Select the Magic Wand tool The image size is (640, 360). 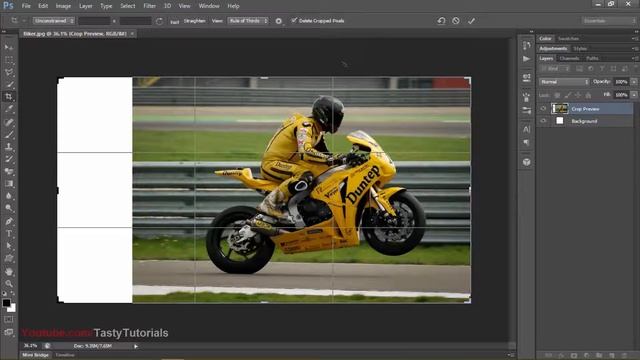(9, 84)
